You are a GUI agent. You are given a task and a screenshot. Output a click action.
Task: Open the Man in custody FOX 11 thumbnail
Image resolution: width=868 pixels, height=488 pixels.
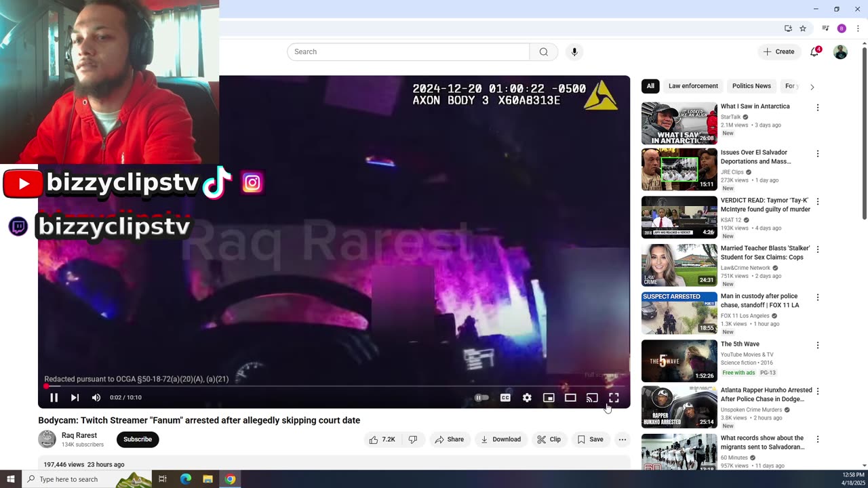click(679, 313)
